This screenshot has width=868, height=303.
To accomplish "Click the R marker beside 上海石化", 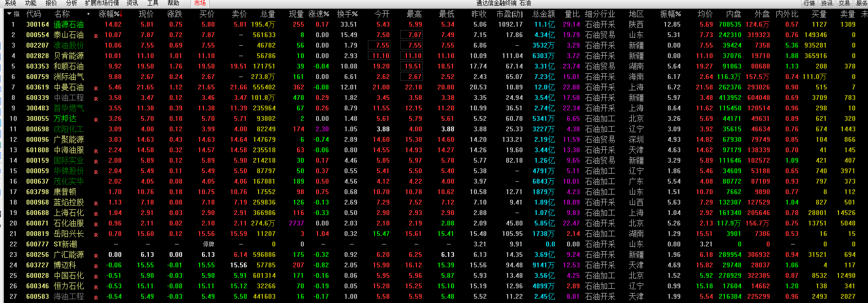I will click(x=96, y=214).
